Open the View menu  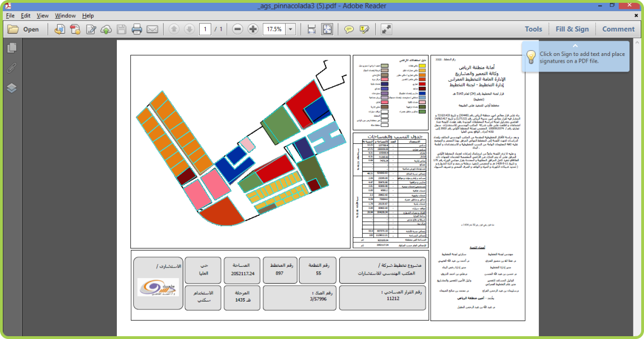42,16
